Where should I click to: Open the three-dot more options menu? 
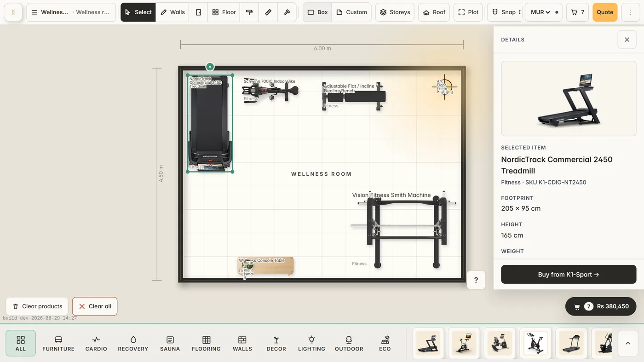(631, 12)
